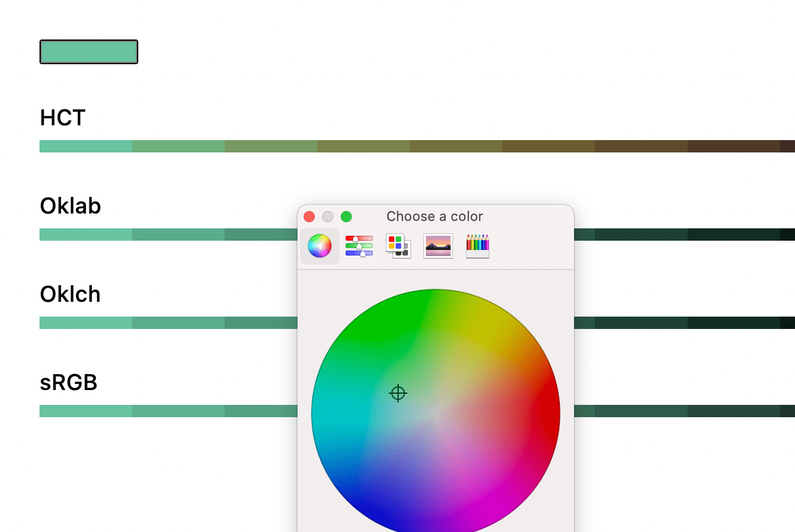Image resolution: width=795 pixels, height=532 pixels.
Task: Click the second segment of the Oklab strip
Action: tap(178, 235)
